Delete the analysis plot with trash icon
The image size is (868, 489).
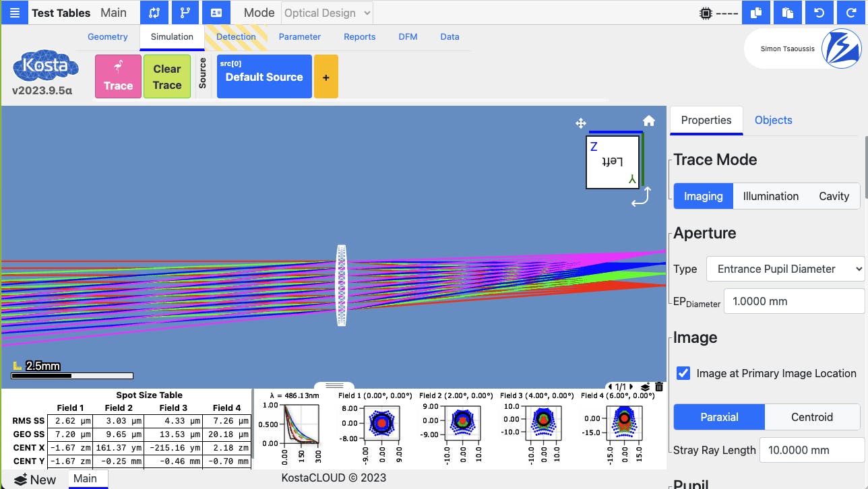click(659, 387)
